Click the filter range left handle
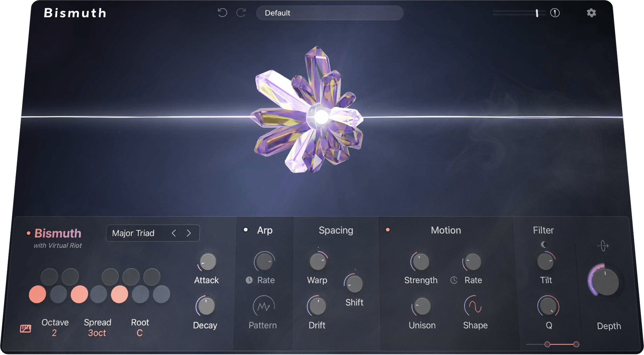Screen dimensions: 644x355 (547, 344)
